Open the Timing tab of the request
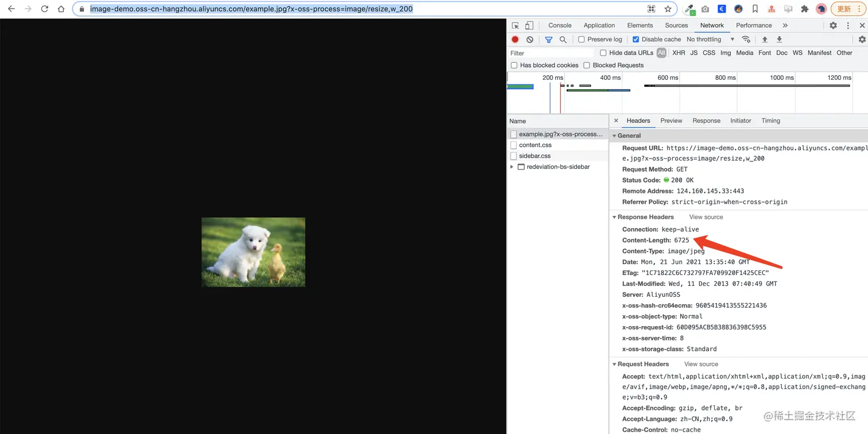 (x=770, y=121)
